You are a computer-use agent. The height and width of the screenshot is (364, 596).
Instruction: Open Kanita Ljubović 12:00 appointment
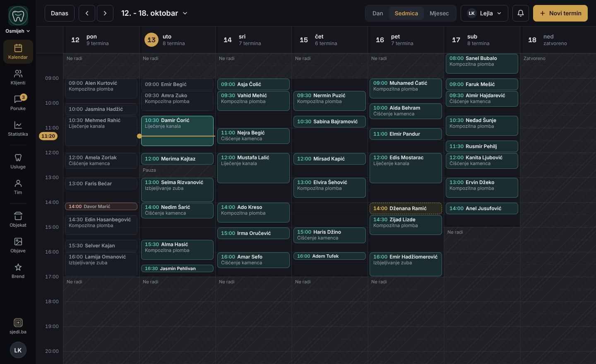coord(482,161)
